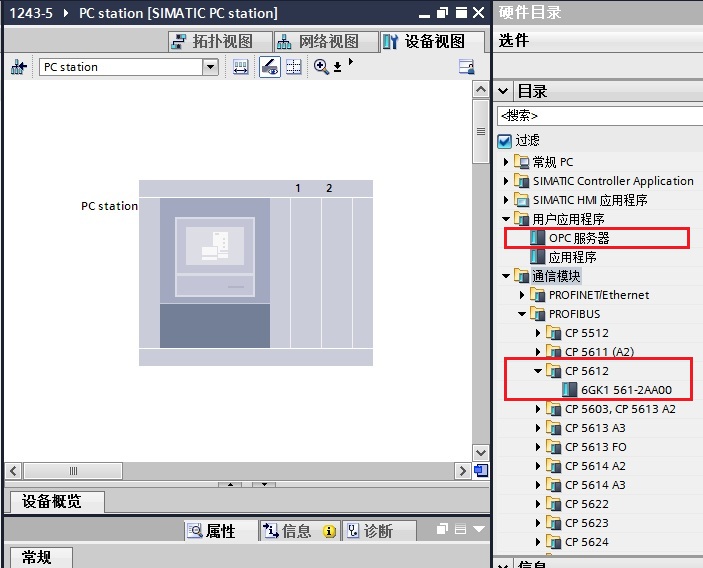Expand the CP 5622 folder
Screen dimensions: 703x568
pyautogui.click(x=538, y=504)
